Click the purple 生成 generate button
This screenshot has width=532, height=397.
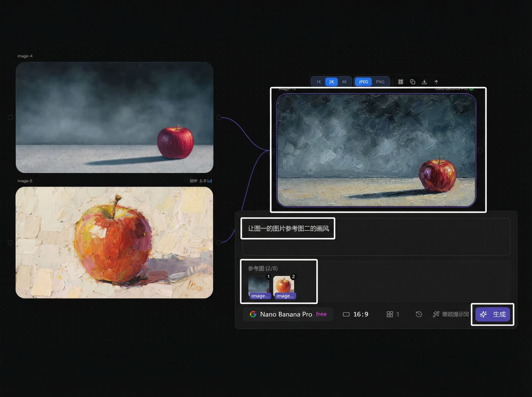pos(493,314)
